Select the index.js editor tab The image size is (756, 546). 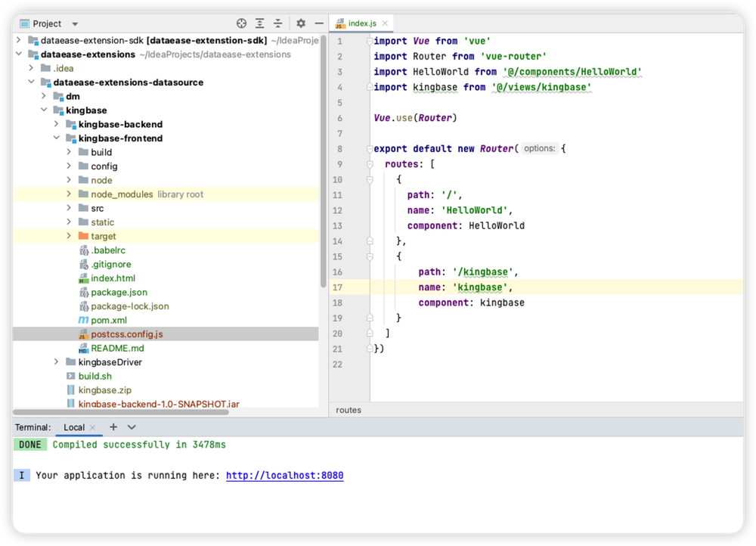(362, 23)
